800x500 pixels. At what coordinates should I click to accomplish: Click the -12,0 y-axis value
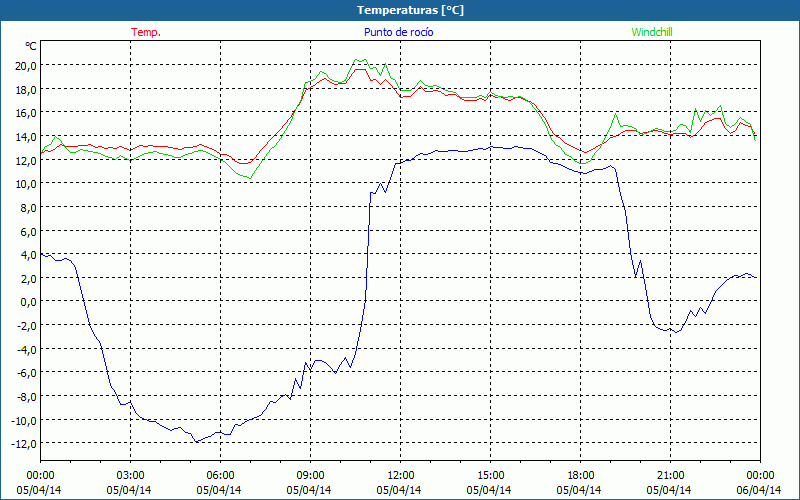pyautogui.click(x=24, y=444)
